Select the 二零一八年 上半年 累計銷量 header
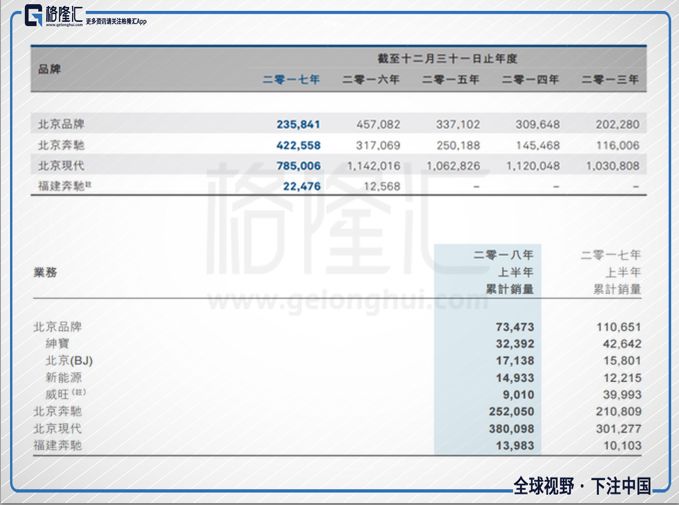This screenshot has height=505, width=679. point(504,272)
